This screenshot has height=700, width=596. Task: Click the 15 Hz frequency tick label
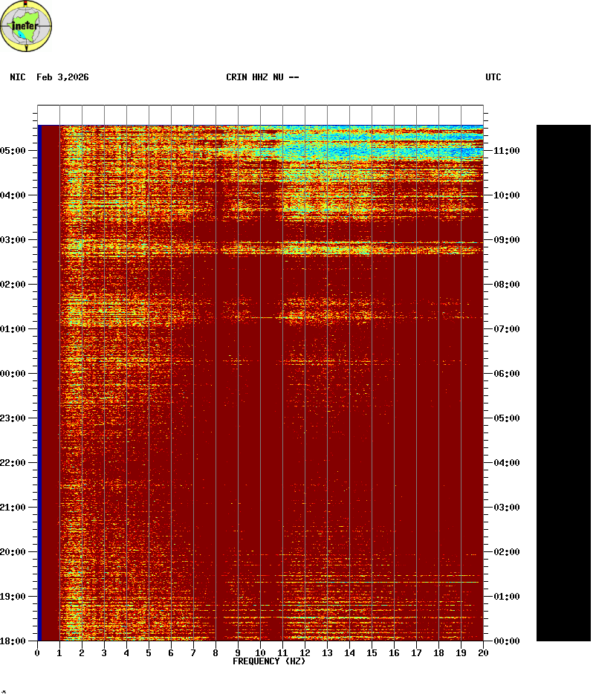tap(372, 653)
